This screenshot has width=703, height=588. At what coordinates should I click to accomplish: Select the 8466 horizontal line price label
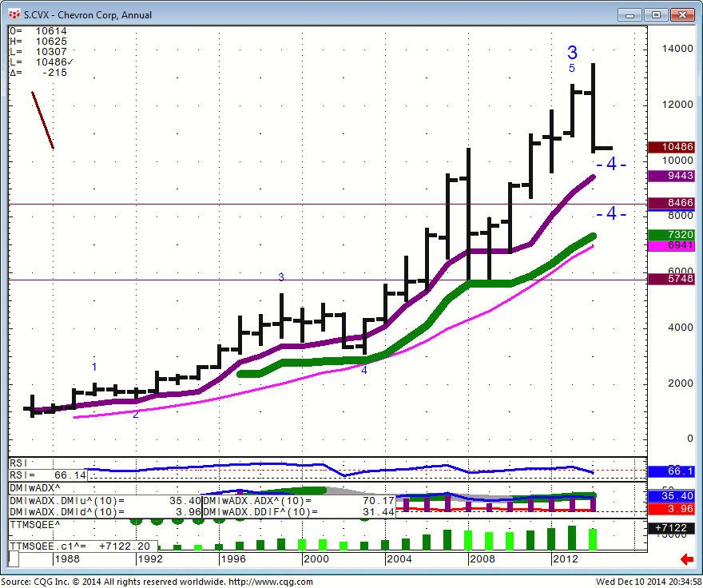click(x=671, y=203)
